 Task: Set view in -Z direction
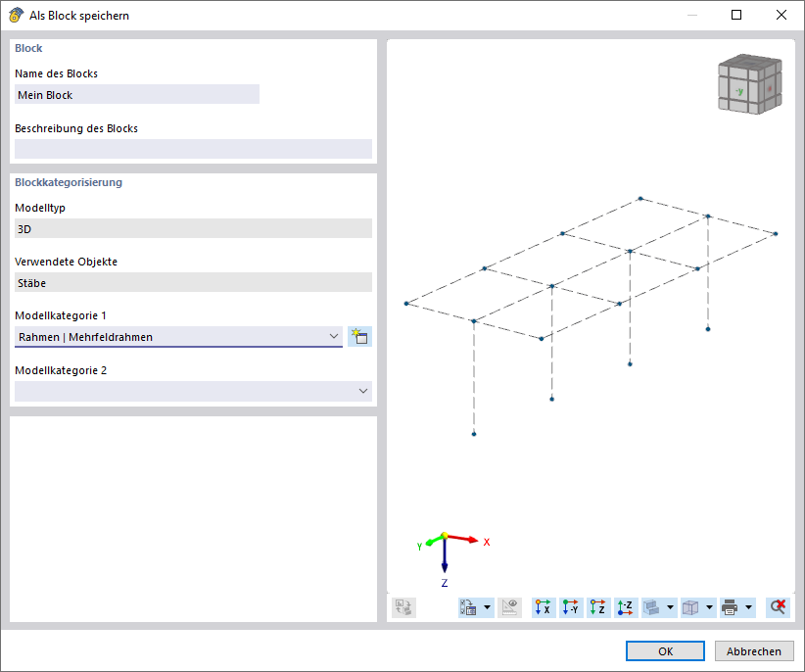626,607
